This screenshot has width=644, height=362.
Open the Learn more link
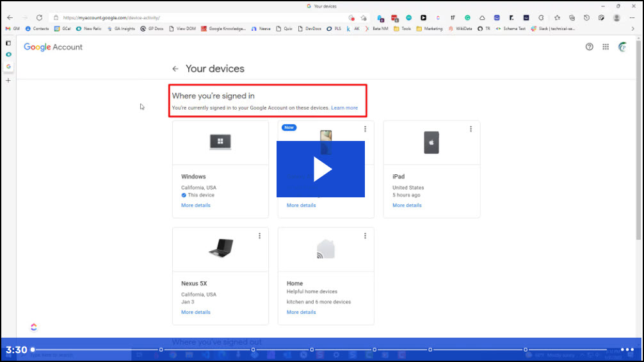pyautogui.click(x=344, y=108)
